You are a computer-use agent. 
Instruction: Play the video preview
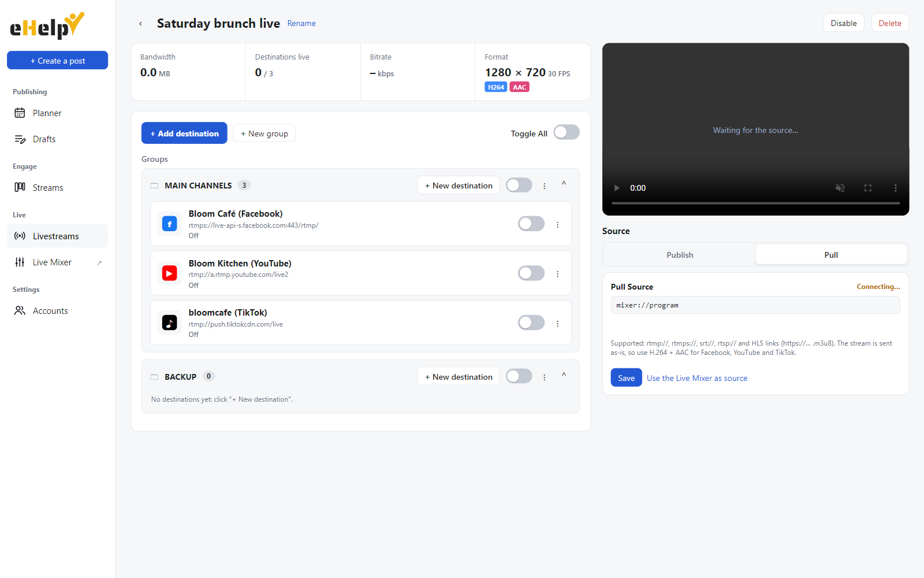tap(617, 188)
